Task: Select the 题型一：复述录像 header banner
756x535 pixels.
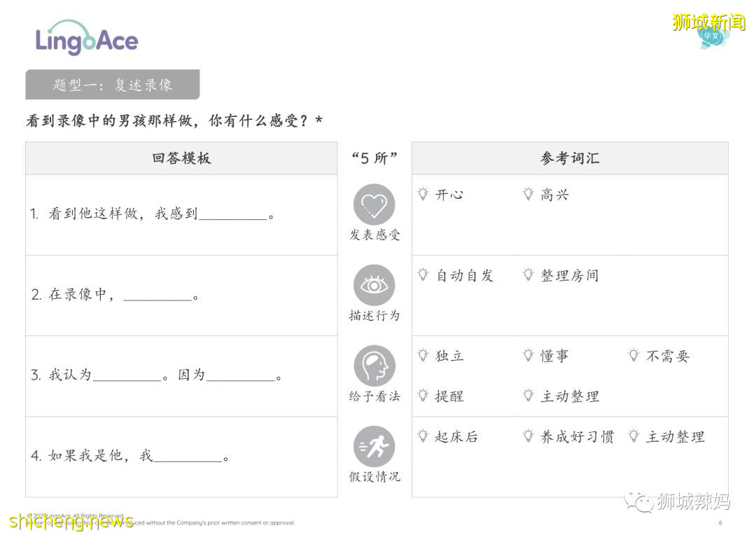Action: click(x=112, y=83)
